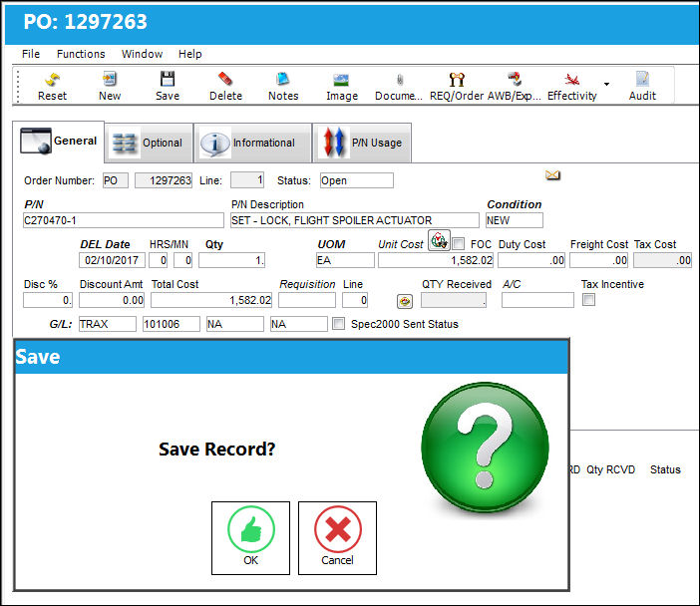Switch to the Informational tab
The width and height of the screenshot is (700, 606).
click(252, 143)
